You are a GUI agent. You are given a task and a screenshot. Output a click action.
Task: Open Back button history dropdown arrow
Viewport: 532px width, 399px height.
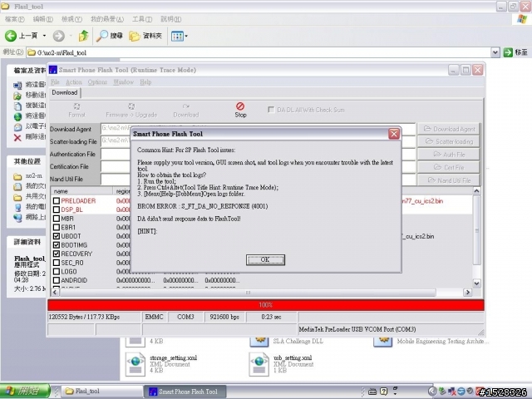click(x=44, y=36)
